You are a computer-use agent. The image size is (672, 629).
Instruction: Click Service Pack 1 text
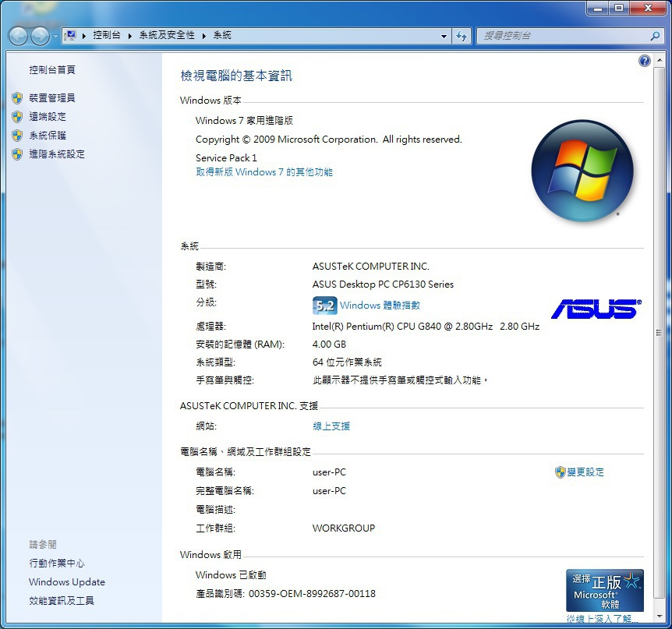click(226, 158)
